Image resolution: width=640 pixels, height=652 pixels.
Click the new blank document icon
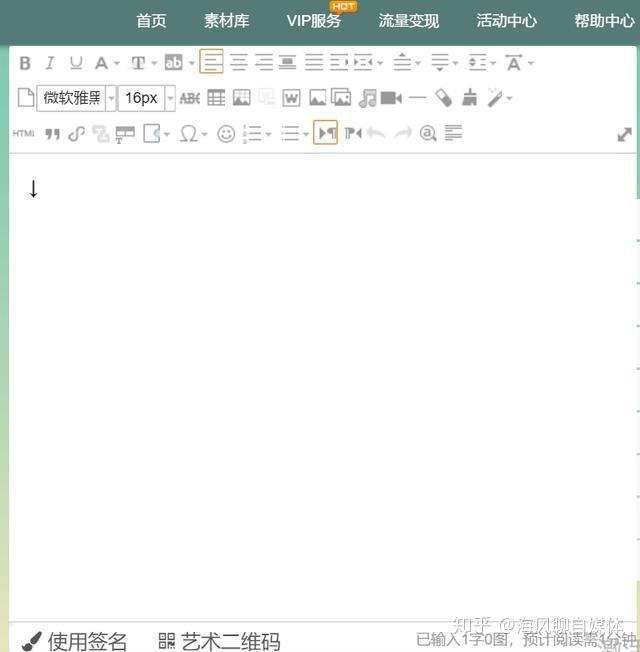[26, 98]
